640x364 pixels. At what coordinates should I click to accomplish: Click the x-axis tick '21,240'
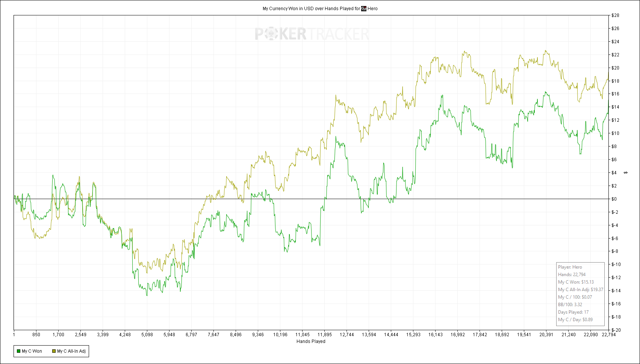coord(568,335)
